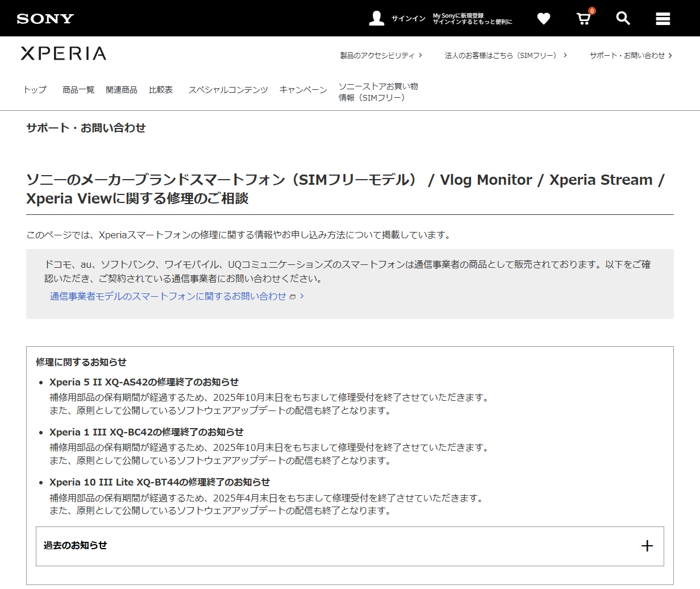This screenshot has width=700, height=589.
Task: Click the plus icon beside 過去のお知らせ
Action: (647, 546)
